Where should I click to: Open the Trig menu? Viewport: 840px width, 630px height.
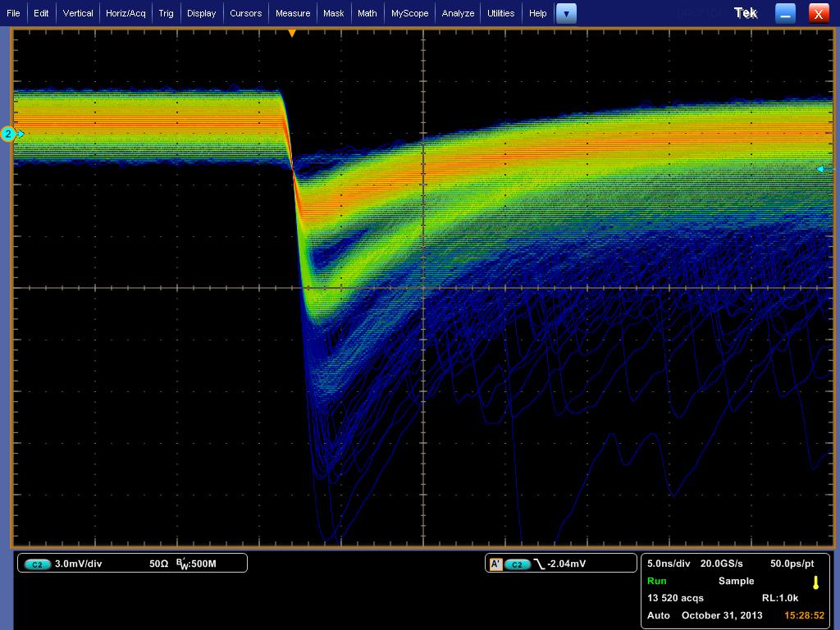(166, 13)
